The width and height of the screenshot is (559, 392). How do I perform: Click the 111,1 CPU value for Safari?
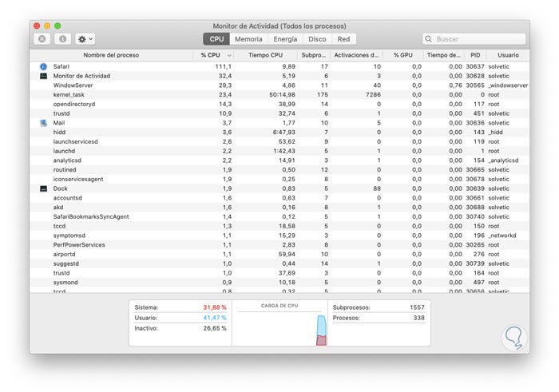[x=223, y=66]
